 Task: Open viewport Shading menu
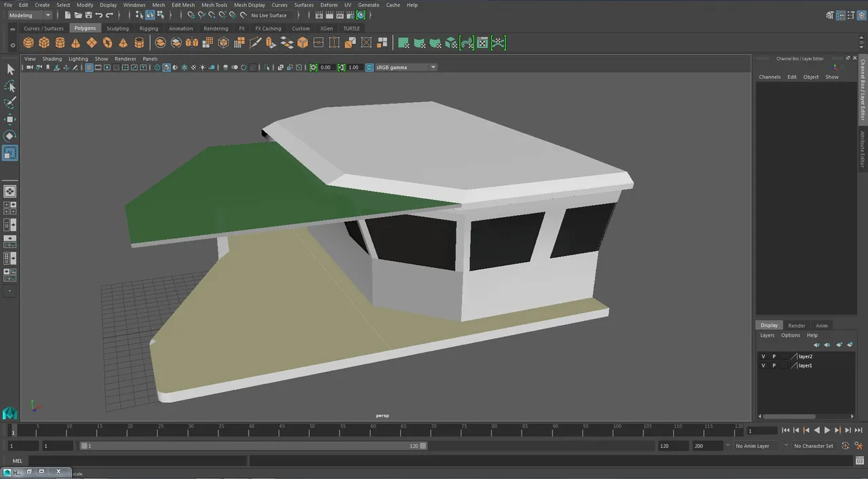(x=52, y=59)
